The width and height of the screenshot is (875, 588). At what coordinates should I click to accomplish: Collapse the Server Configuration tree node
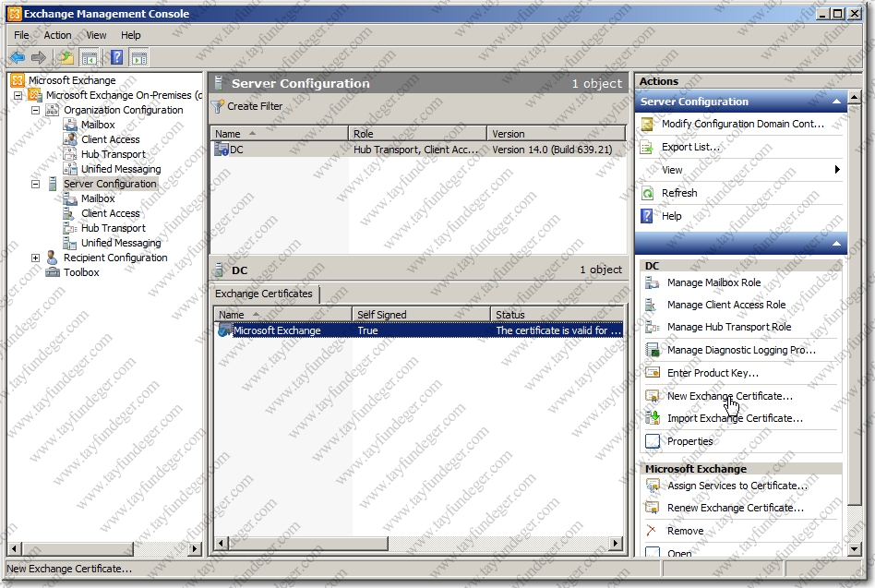[x=35, y=184]
